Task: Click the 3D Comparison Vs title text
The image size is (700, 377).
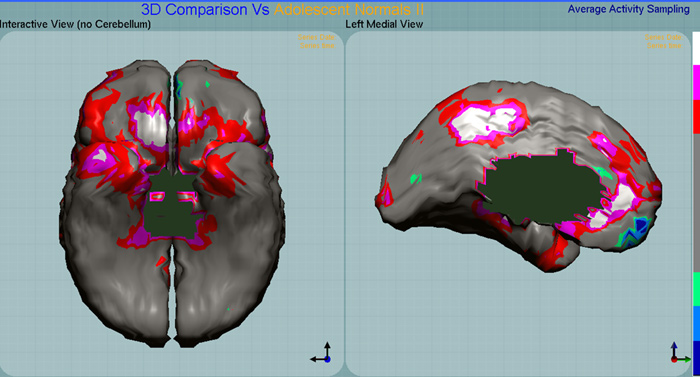Action: pyautogui.click(x=205, y=9)
